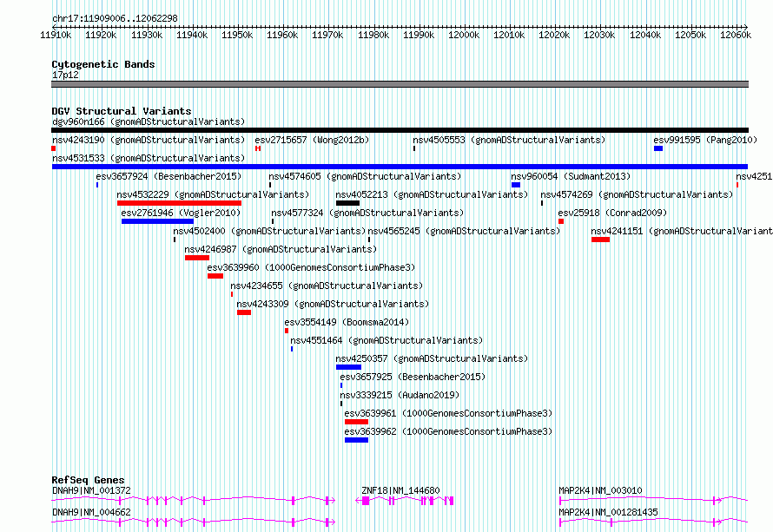
Task: Click ZNF18|NM_144680 gene label
Action: point(400,490)
